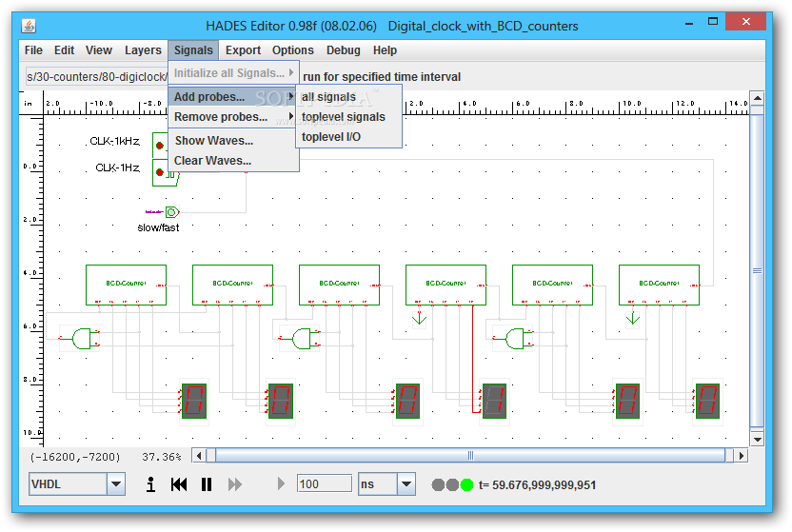Open the VHDL export format dropdown
Screen dimensions: 792x532
click(116, 484)
